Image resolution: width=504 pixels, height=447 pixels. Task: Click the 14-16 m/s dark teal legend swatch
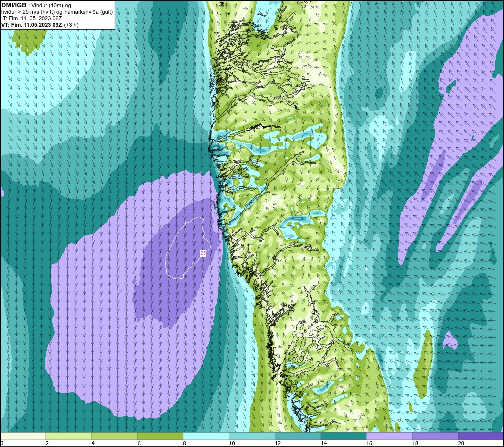pyautogui.click(x=343, y=436)
